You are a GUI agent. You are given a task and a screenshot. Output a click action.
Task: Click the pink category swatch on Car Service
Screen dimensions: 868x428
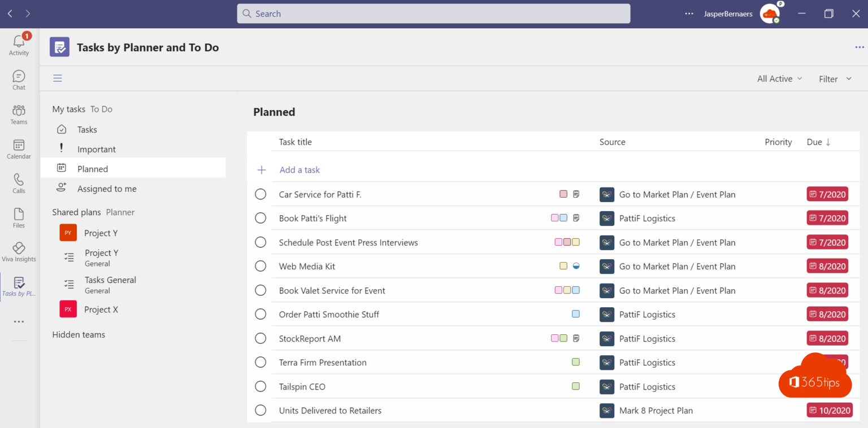coord(563,194)
